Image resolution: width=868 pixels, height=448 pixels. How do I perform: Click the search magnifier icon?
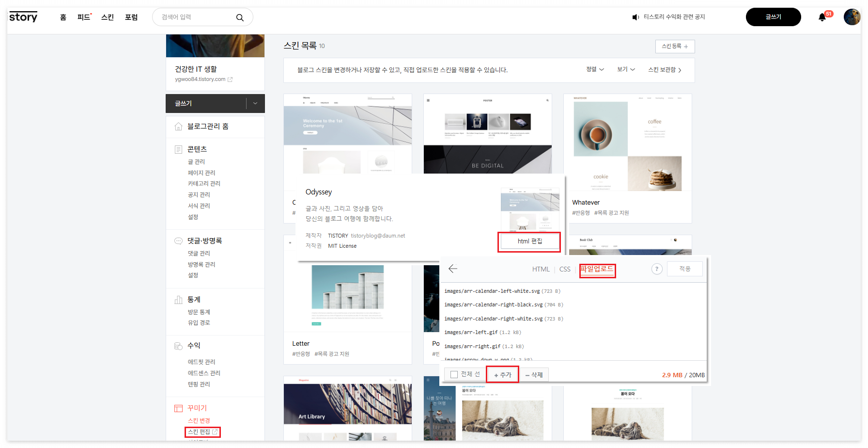click(x=240, y=17)
